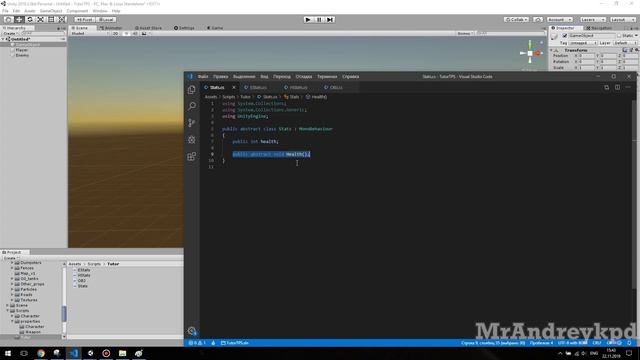Open Unity GameObject menu
Screen dimensions: 640x360
click(51, 11)
